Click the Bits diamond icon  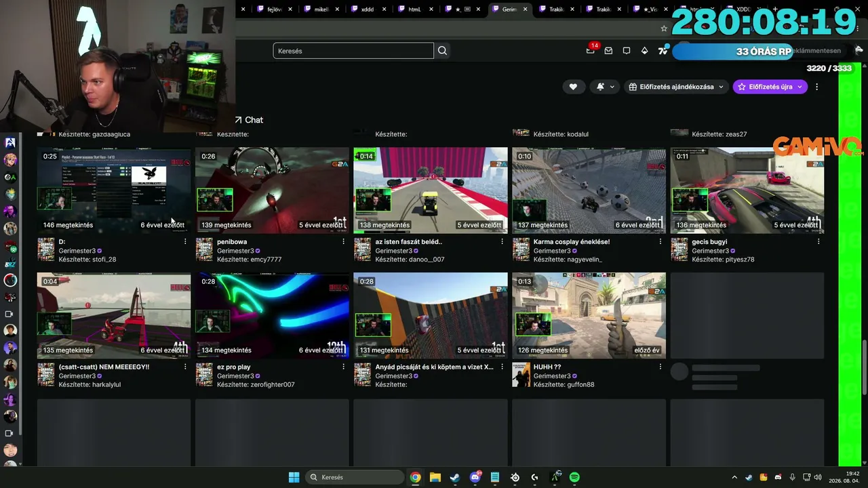[644, 51]
